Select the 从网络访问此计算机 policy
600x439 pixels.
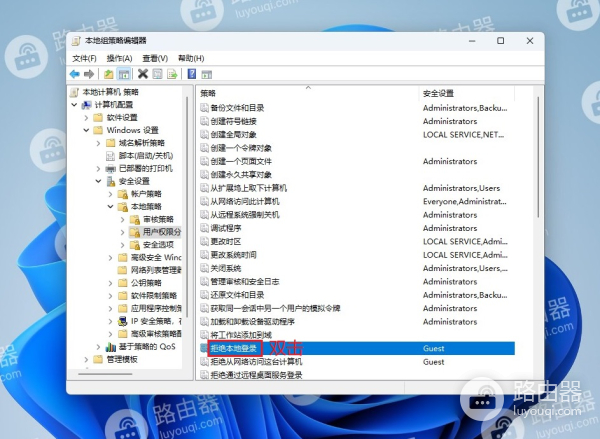[x=245, y=201]
